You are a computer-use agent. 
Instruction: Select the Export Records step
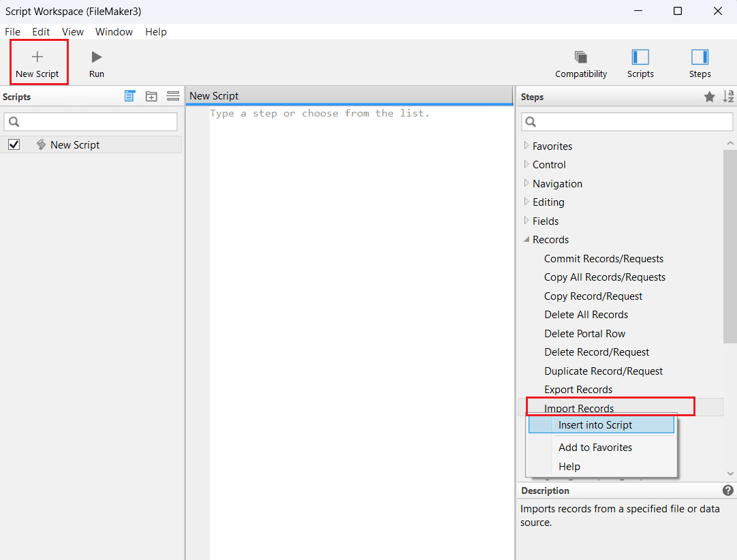(578, 390)
